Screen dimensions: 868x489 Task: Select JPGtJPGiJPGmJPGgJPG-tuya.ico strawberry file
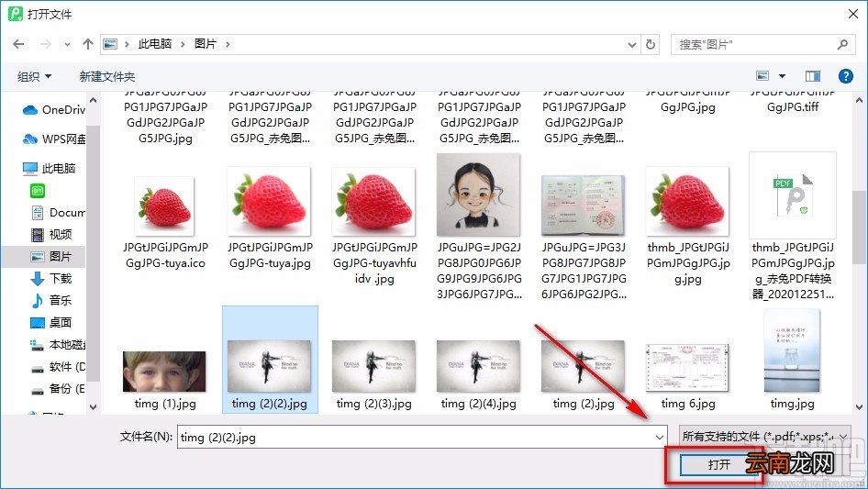coord(165,206)
